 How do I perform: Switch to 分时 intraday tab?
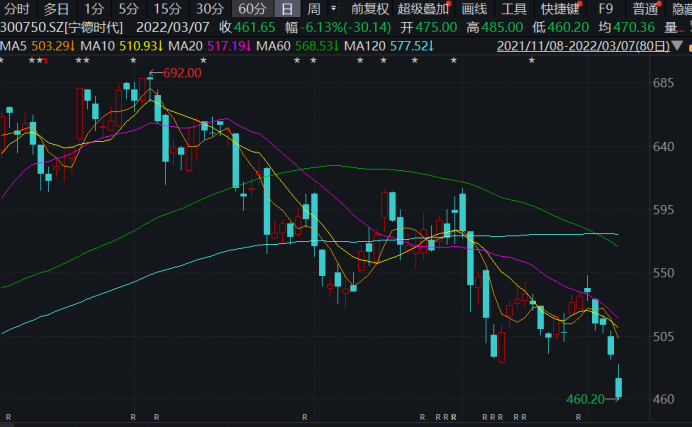click(17, 8)
